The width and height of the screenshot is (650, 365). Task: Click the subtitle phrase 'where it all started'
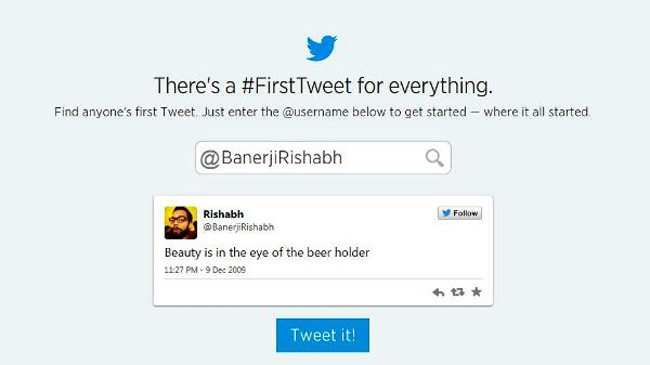[536, 112]
